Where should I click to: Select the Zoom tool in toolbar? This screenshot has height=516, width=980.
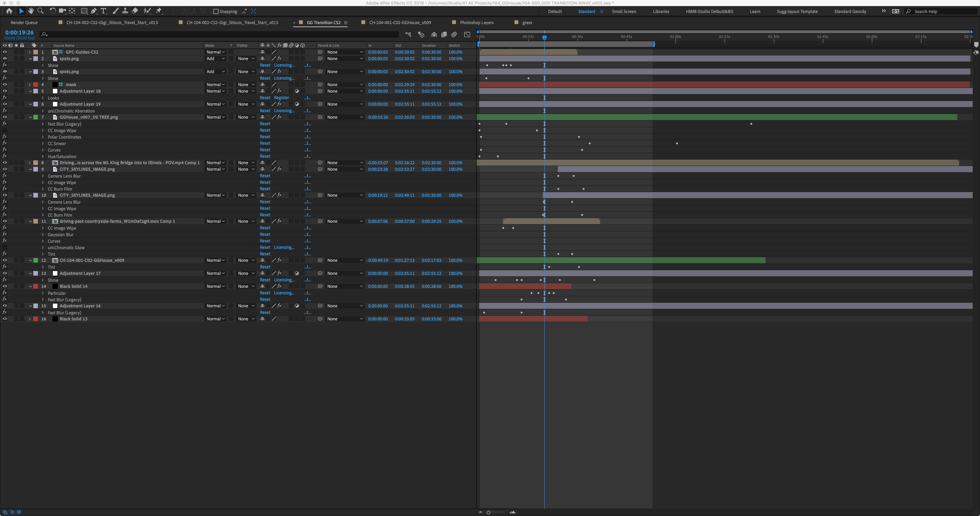click(x=40, y=11)
